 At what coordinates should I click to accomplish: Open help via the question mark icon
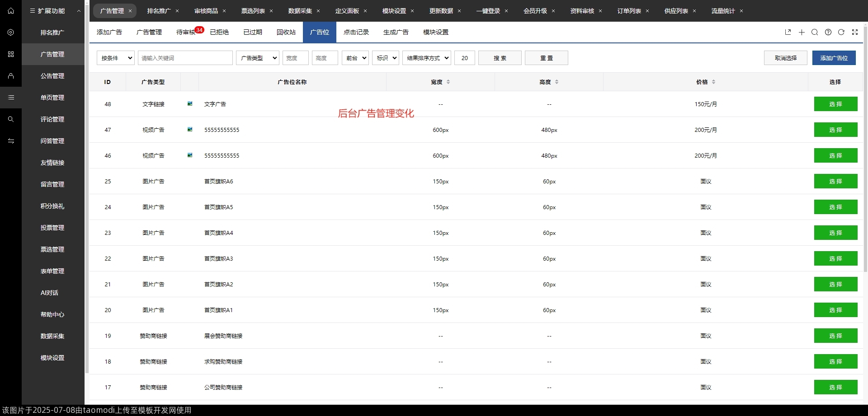(828, 32)
